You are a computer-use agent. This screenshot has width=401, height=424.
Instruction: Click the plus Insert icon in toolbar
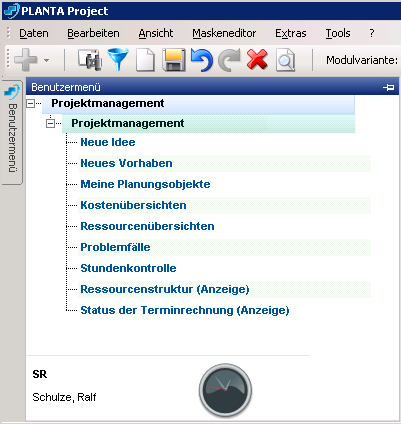[x=26, y=60]
